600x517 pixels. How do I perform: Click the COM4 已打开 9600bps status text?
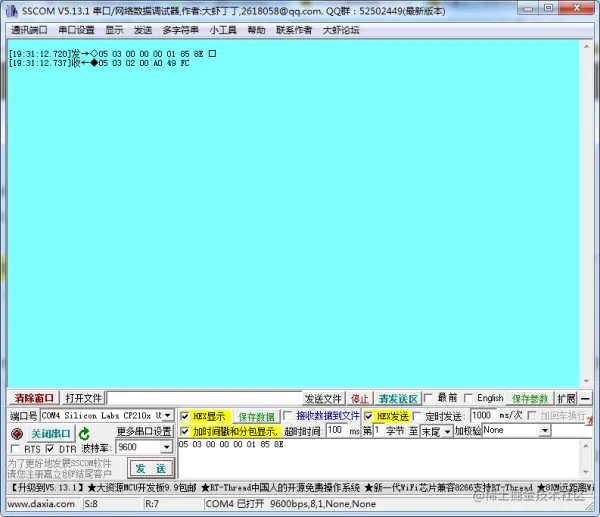[x=290, y=504]
